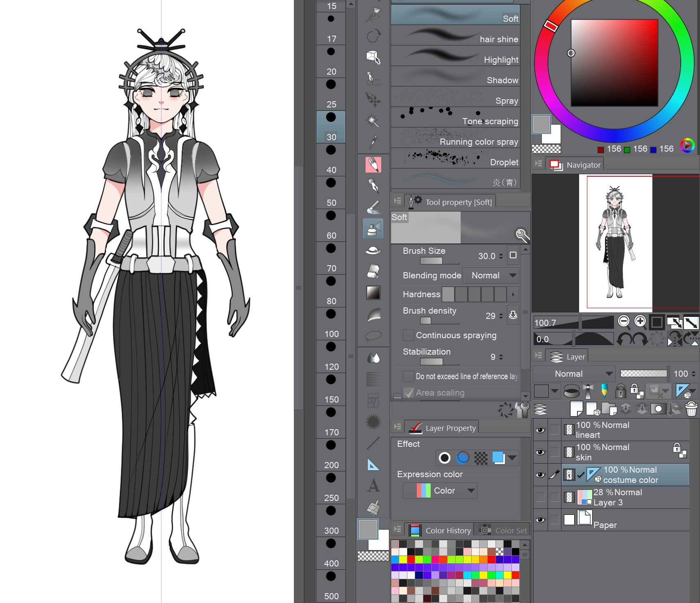This screenshot has width=700, height=603.
Task: Select the Pencil tool with the pink background
Action: pyautogui.click(x=373, y=164)
